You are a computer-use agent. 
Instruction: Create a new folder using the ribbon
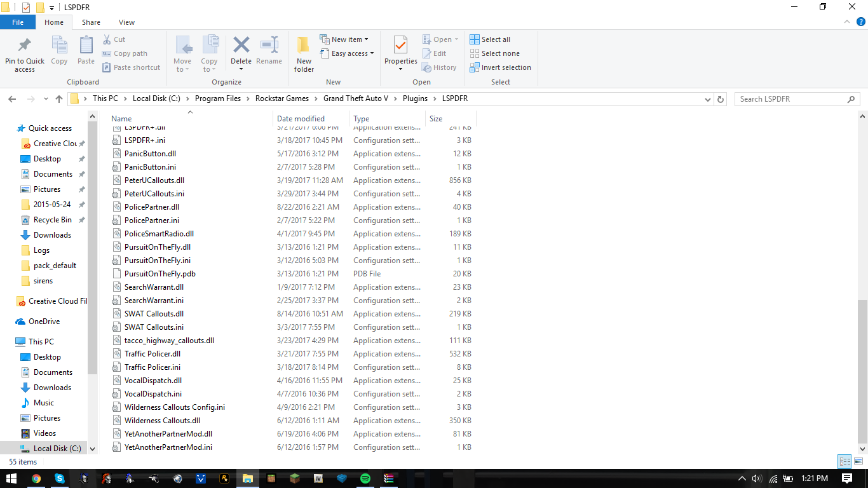pos(304,53)
